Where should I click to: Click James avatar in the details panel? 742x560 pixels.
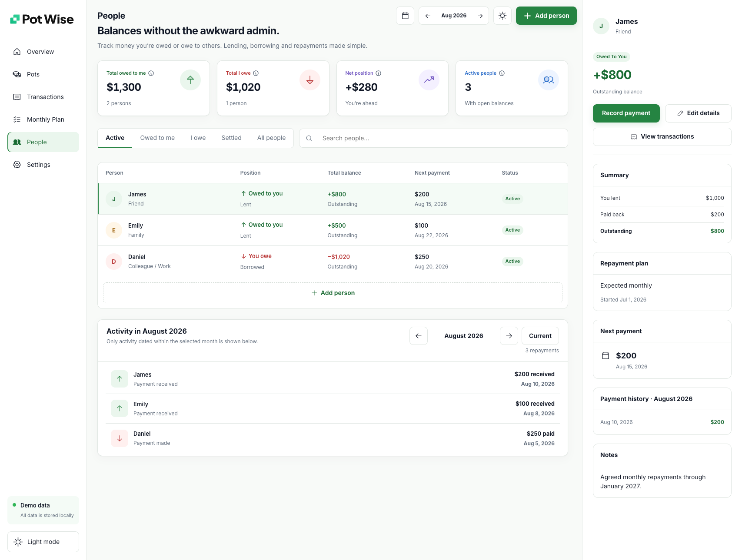pos(601,26)
